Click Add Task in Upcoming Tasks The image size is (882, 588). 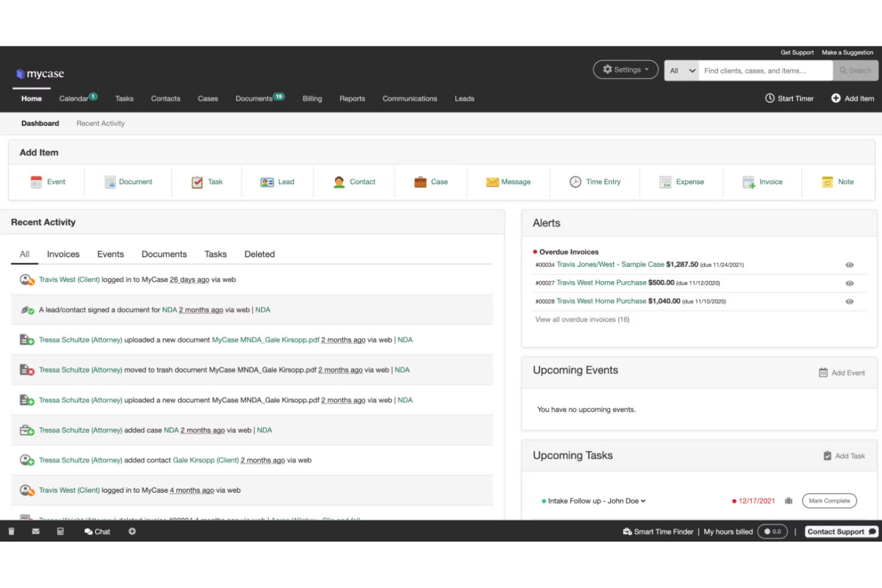pos(844,456)
